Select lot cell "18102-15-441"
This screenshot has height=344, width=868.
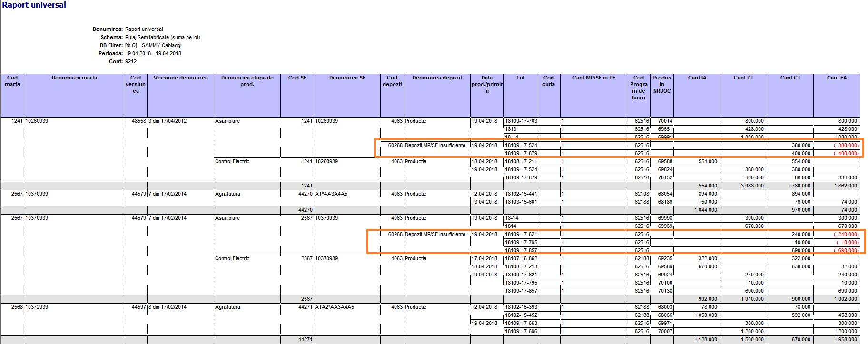[521, 194]
